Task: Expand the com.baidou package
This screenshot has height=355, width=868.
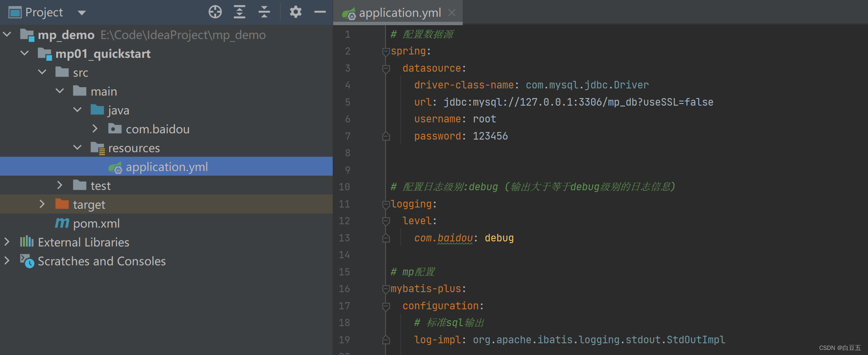Action: (x=95, y=128)
